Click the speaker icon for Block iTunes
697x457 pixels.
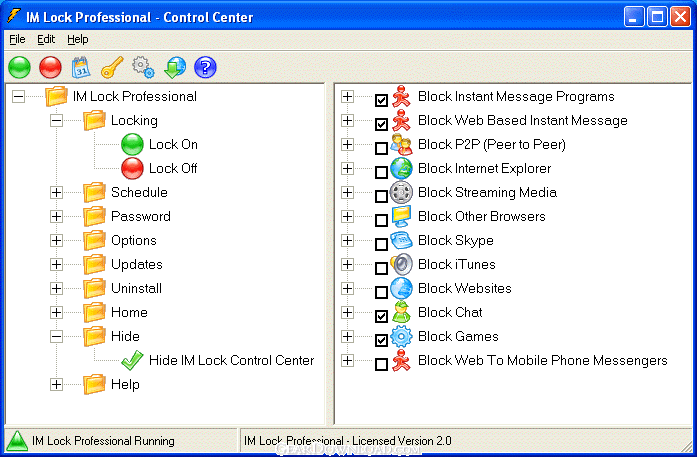(x=401, y=265)
